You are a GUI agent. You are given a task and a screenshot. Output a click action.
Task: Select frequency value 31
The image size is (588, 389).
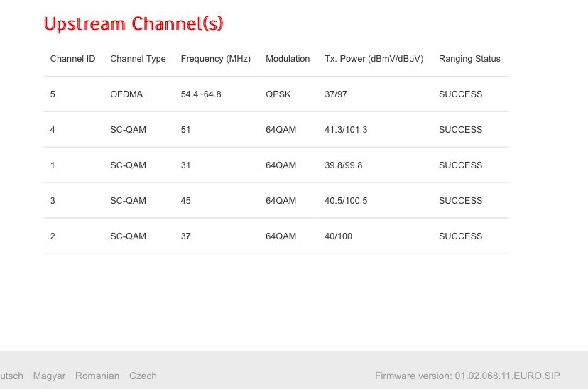(x=185, y=165)
